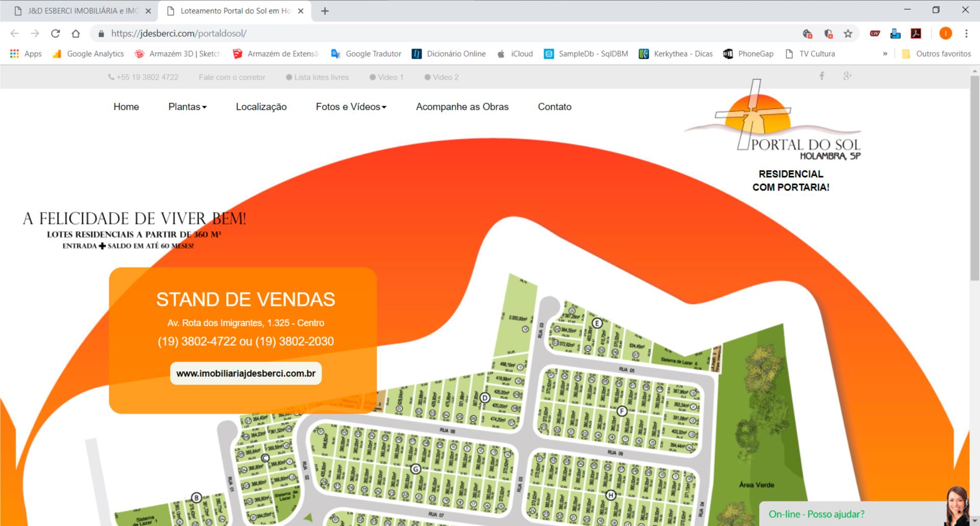Open the Apps shortcut in bookmarks bar
Viewport: 980px width, 526px height.
click(x=26, y=54)
